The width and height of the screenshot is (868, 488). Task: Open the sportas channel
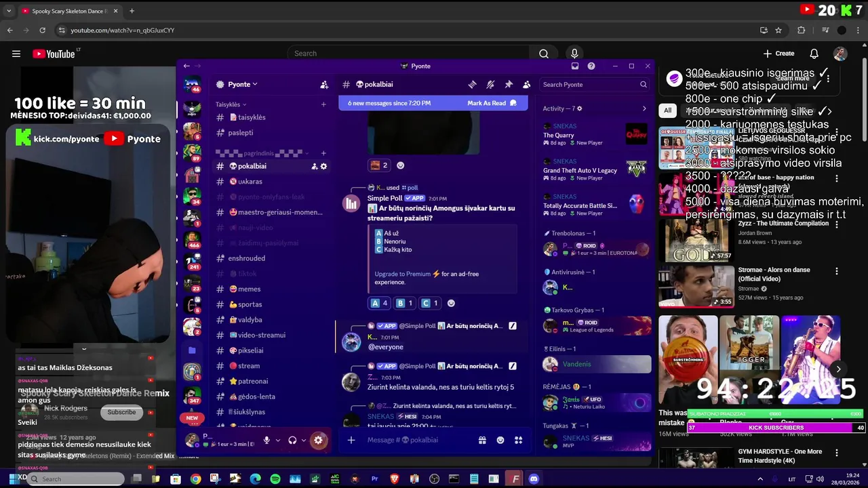tap(271, 304)
